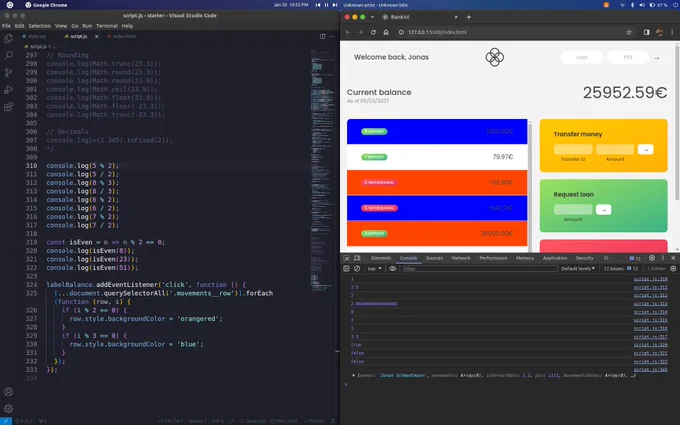Image resolution: width=680 pixels, height=425 pixels.
Task: Open the Manage gear in VS Code
Action: (8, 409)
